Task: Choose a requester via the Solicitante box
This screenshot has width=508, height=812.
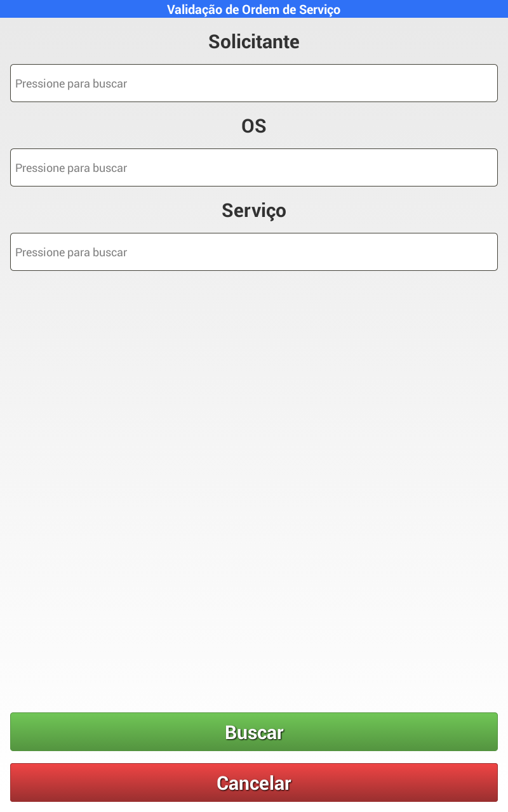Action: pos(254,83)
